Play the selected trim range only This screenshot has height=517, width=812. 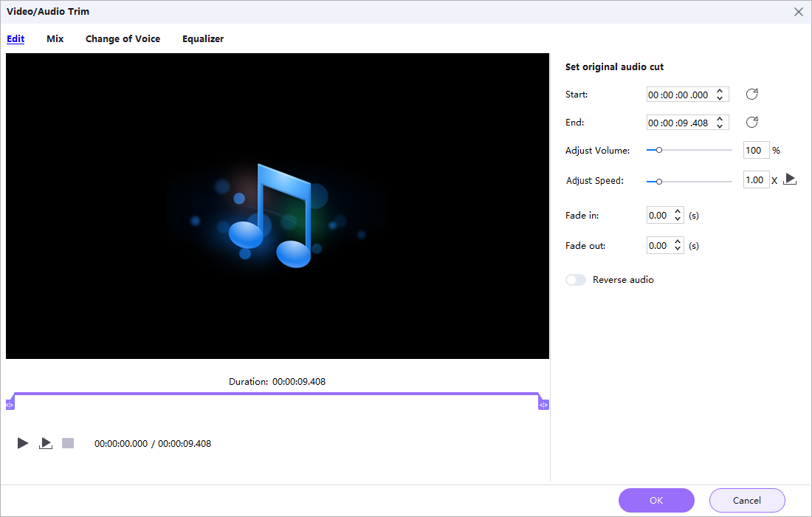(46, 443)
